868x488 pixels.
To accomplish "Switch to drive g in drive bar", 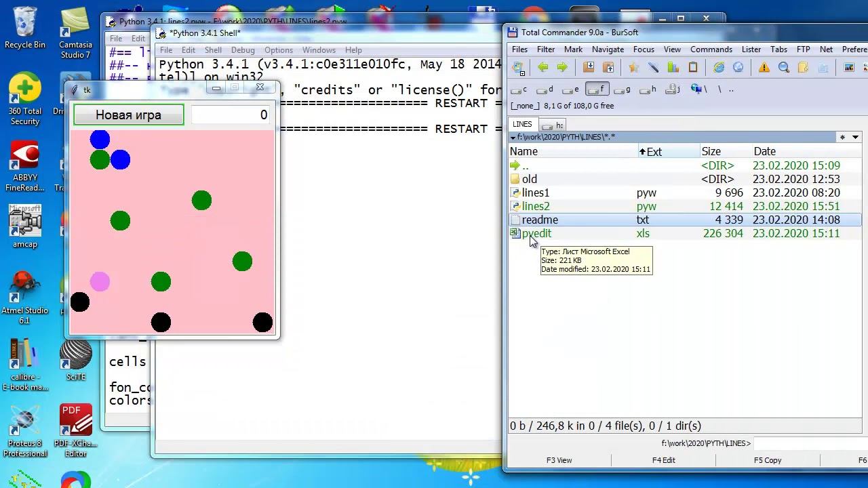I will pos(623,89).
